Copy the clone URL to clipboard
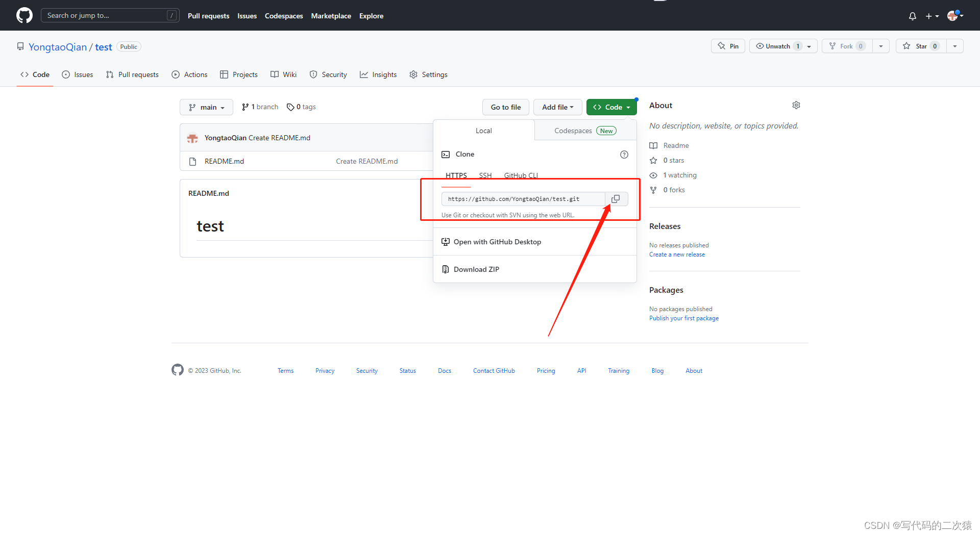This screenshot has height=535, width=980. pos(616,199)
